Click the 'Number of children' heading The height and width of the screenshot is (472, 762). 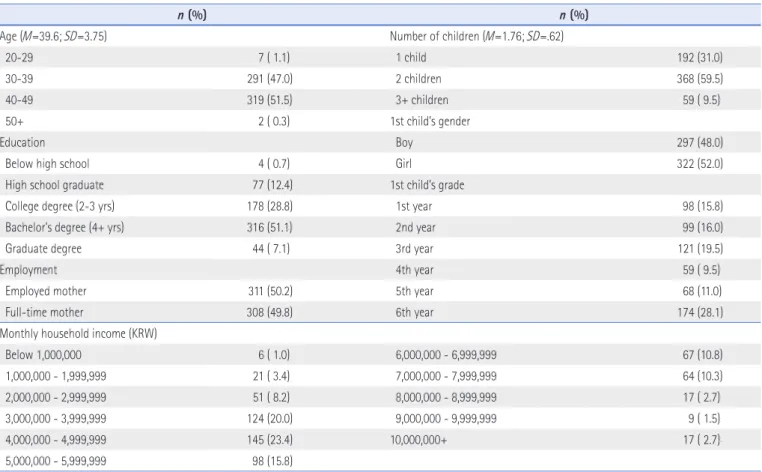pos(477,36)
